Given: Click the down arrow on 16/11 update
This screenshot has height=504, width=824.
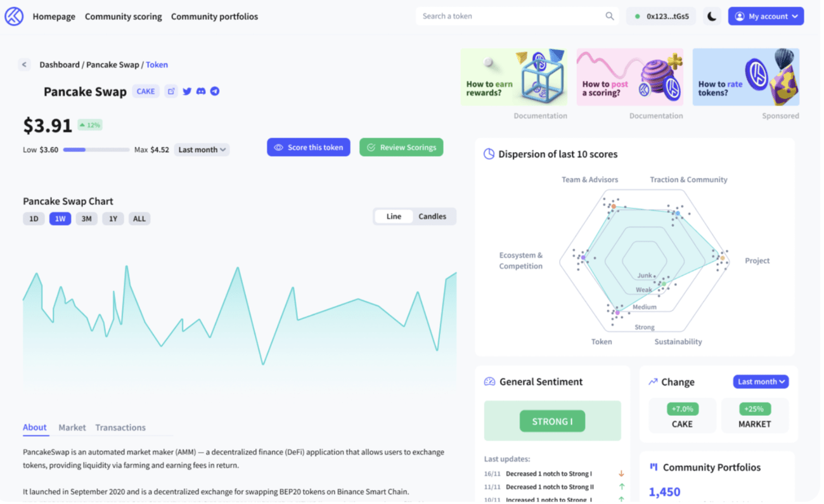Looking at the screenshot, I should coord(622,474).
